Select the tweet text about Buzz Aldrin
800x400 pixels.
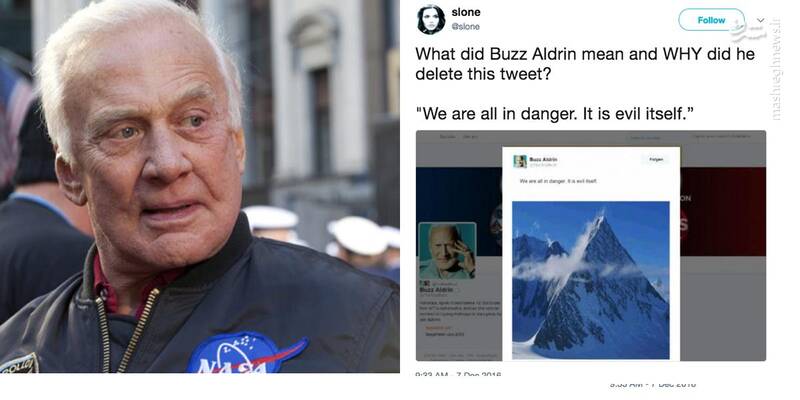(x=585, y=83)
